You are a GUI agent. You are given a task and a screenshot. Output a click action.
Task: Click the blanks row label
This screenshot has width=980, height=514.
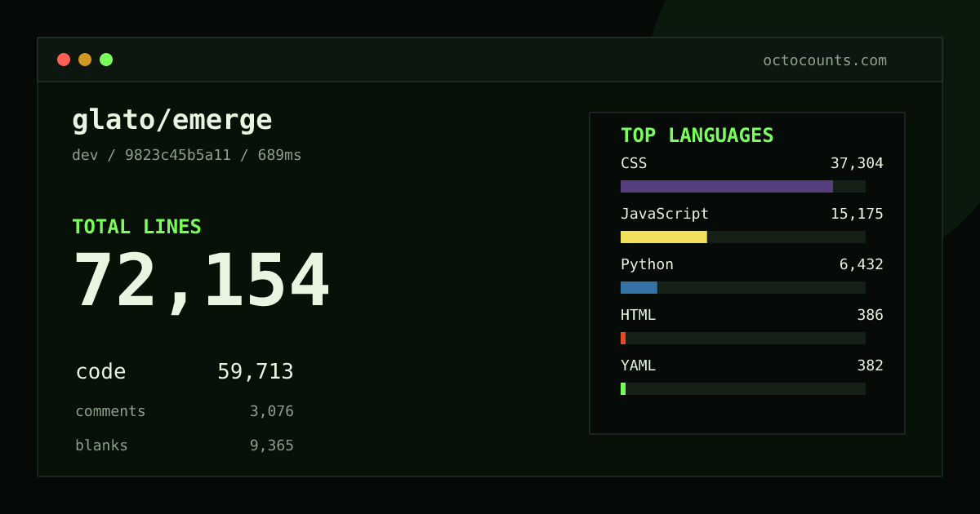click(x=101, y=445)
